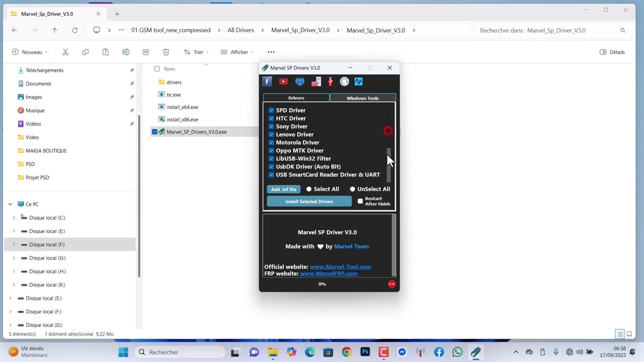Open the Facebook icon in Marvel SP Drivers
The width and height of the screenshot is (644, 362).
pyautogui.click(x=267, y=81)
